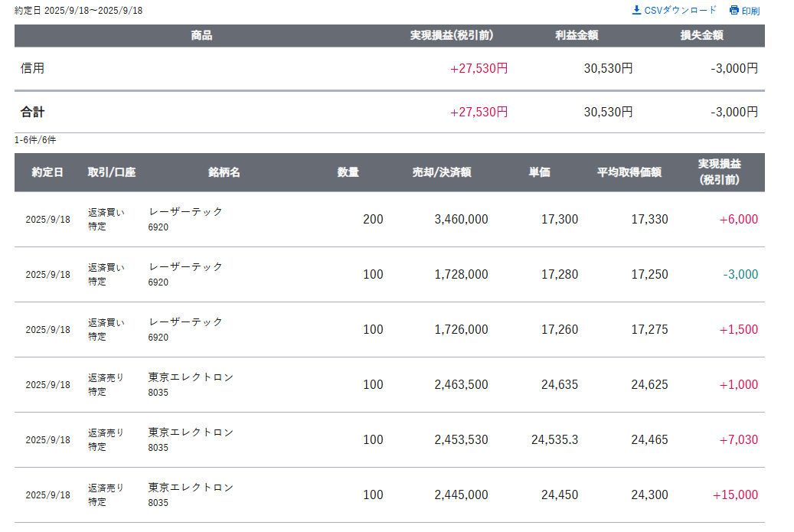
Task: Click 東京エレクトロン in the +15,000 profit row
Action: click(191, 487)
